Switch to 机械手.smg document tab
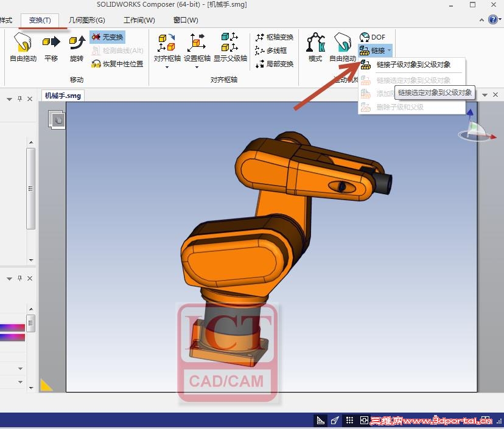504x429 pixels. click(63, 96)
